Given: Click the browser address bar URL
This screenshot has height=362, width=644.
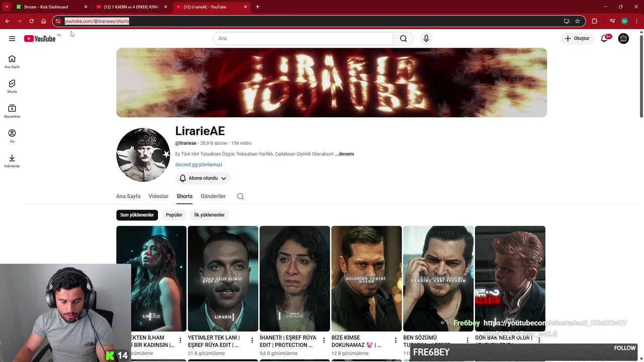Looking at the screenshot, I should (97, 21).
